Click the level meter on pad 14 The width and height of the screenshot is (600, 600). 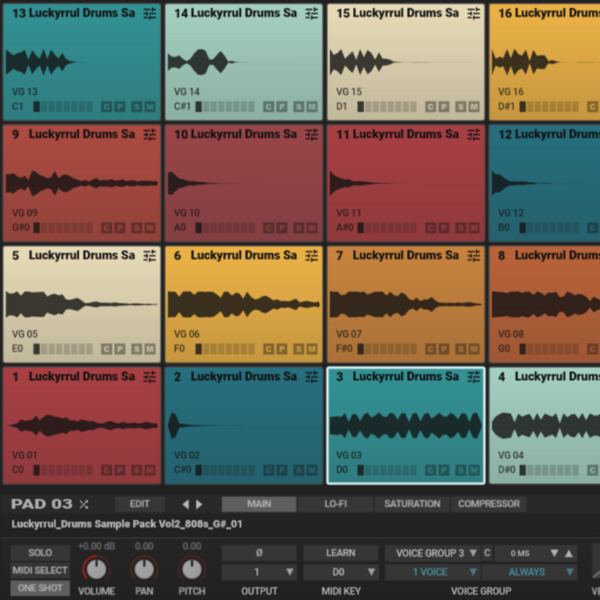(225, 107)
